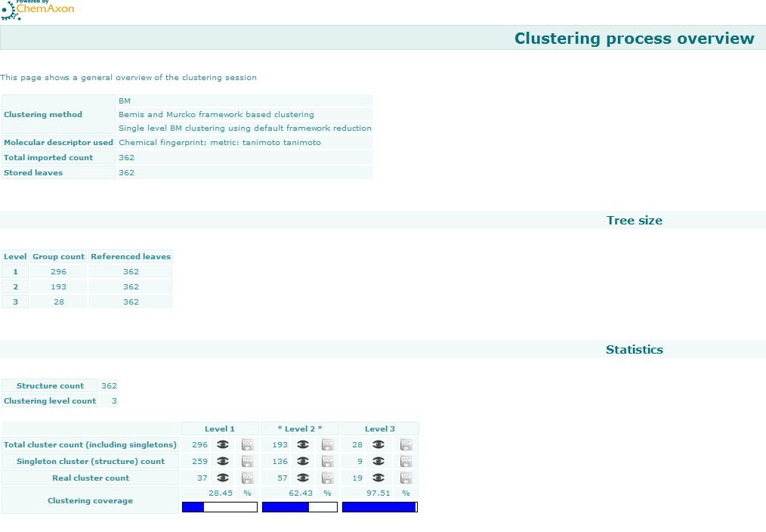Viewport: 766px width, 532px height.
Task: Toggle visibility of Level 3 singleton clusters
Action: tap(379, 461)
